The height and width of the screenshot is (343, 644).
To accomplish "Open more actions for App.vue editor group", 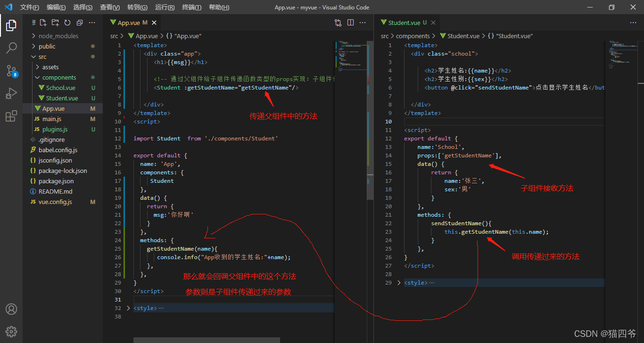I will pos(363,23).
